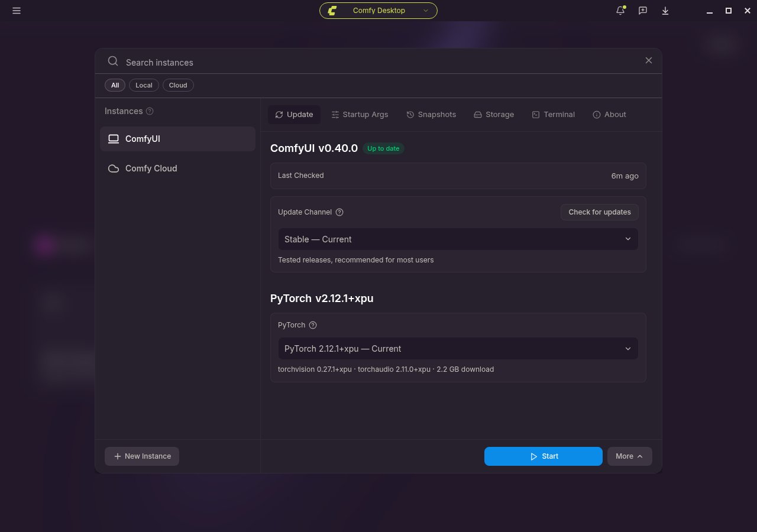Screen dimensions: 757x532
Task: Select the Cloud filter chip
Action: [x=178, y=85]
